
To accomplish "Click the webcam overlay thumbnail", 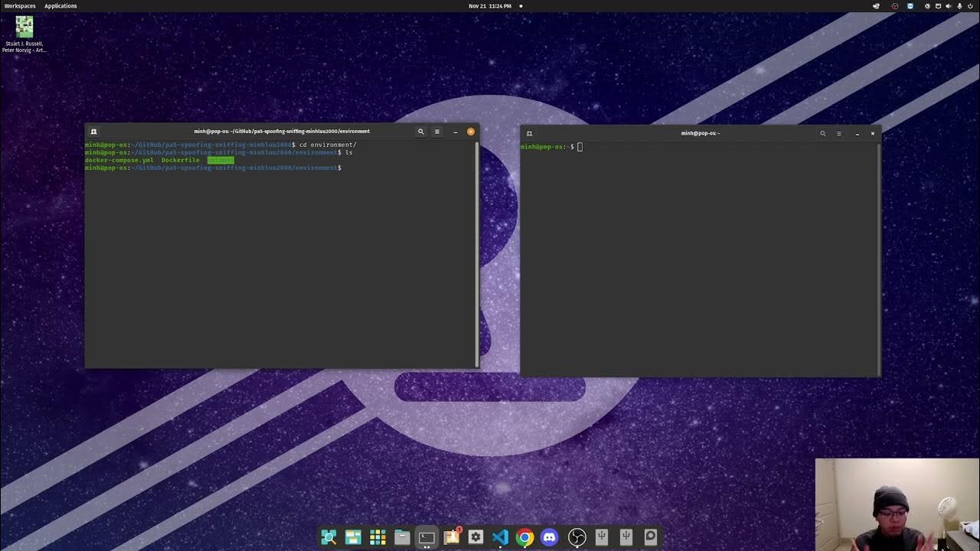I will coord(897,504).
